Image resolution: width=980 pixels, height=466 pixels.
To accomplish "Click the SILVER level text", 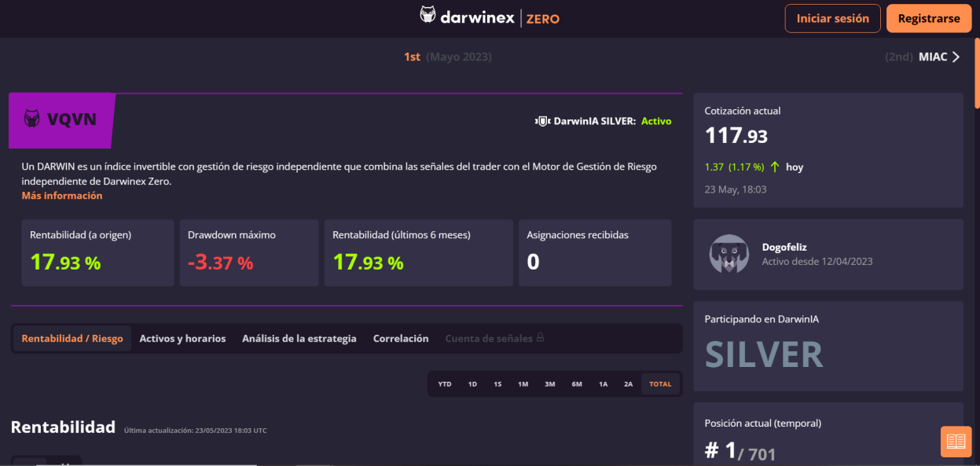I will (764, 355).
